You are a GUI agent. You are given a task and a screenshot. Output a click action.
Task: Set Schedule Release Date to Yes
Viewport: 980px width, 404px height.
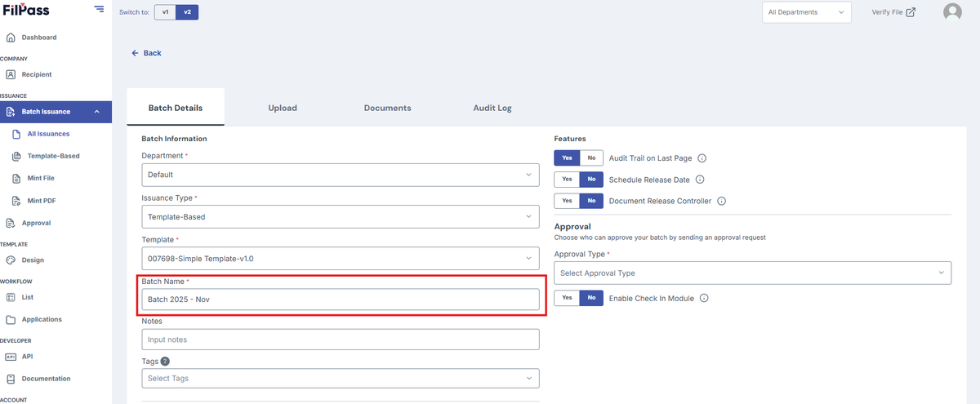567,180
